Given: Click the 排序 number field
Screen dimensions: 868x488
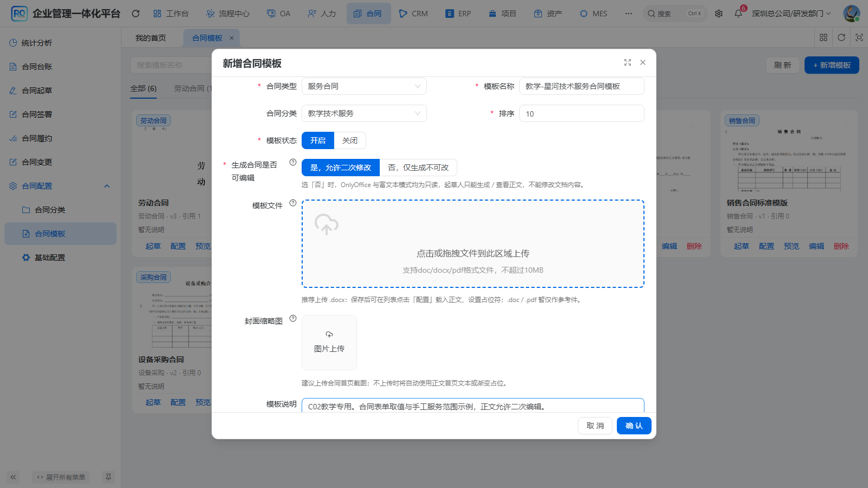Looking at the screenshot, I should click(582, 113).
